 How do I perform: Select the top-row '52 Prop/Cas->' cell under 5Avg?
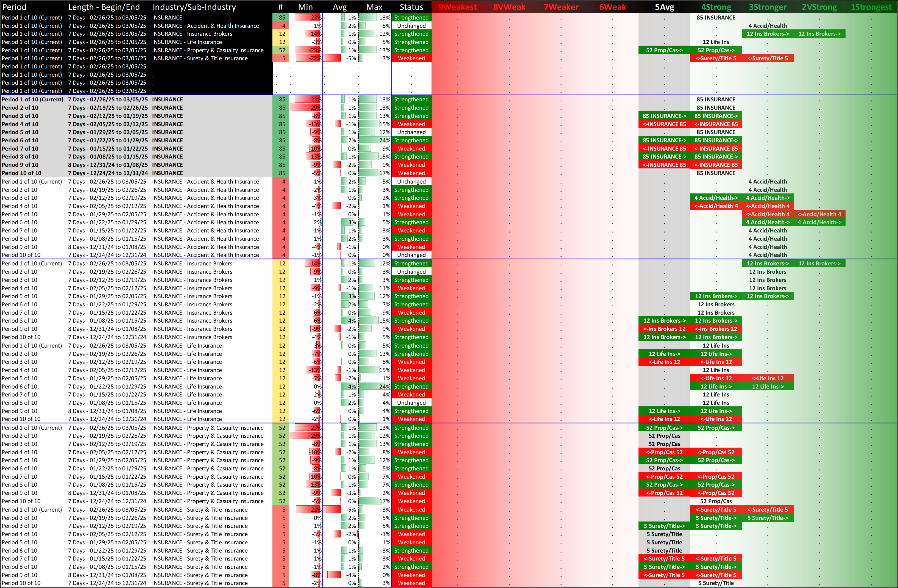click(x=664, y=50)
